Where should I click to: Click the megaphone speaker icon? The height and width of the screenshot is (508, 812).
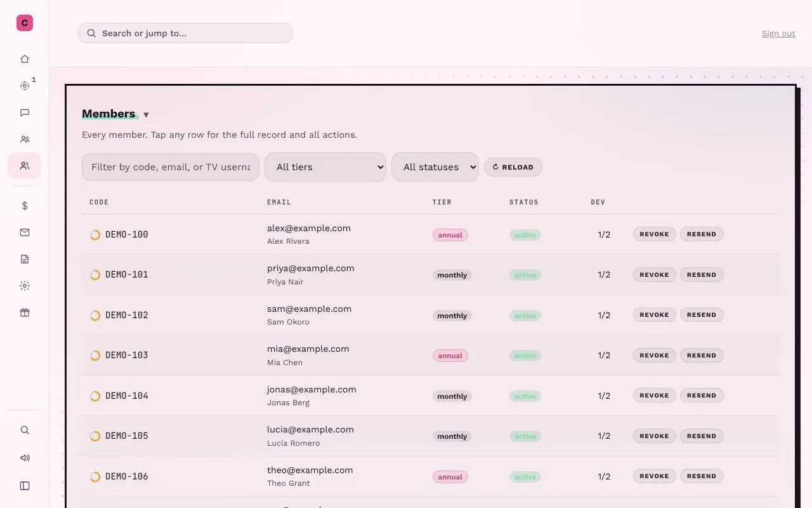click(x=25, y=458)
